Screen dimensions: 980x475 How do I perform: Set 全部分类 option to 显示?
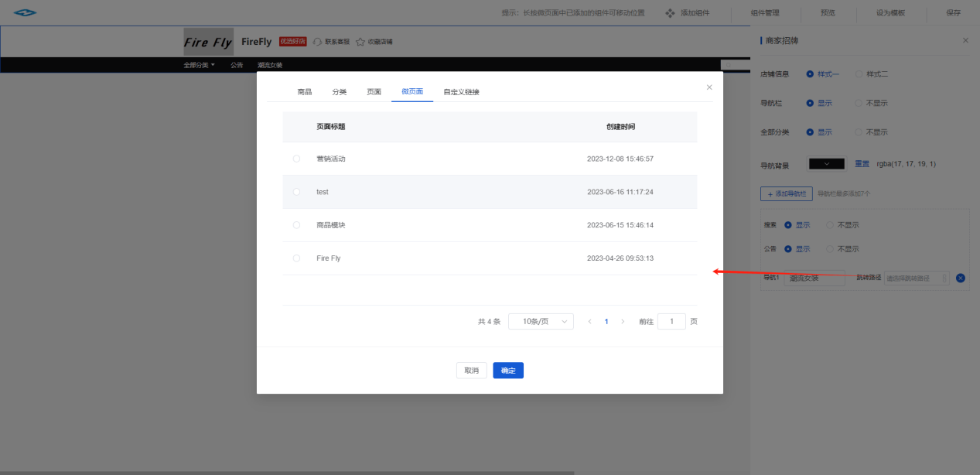tap(819, 132)
